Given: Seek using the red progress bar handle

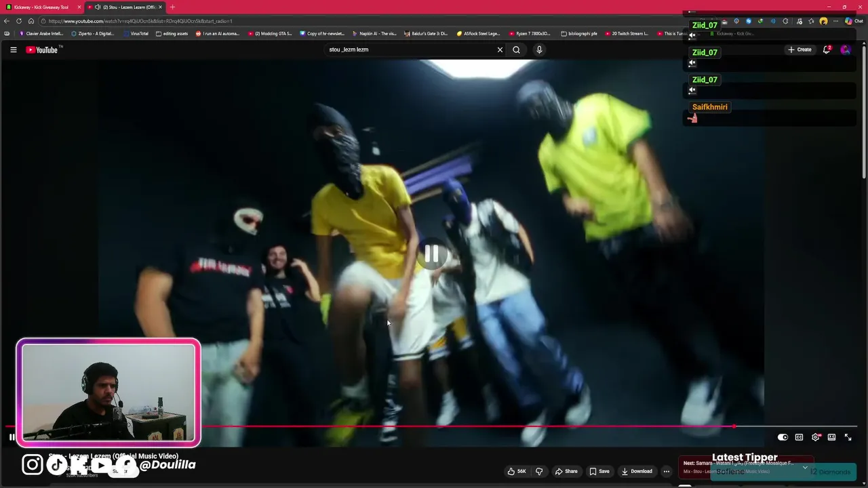Looking at the screenshot, I should [x=734, y=426].
